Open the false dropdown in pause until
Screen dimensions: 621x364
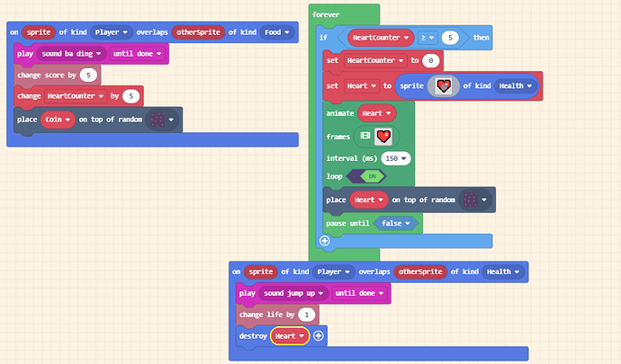pos(396,223)
